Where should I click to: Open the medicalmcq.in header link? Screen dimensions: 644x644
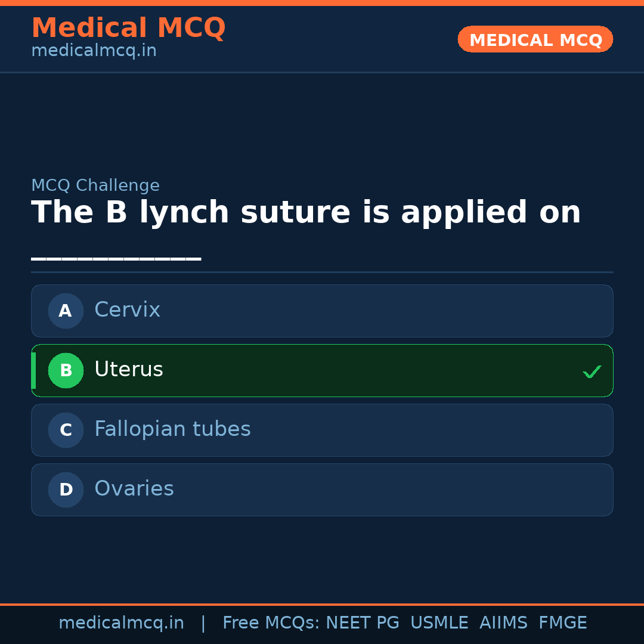point(93,50)
